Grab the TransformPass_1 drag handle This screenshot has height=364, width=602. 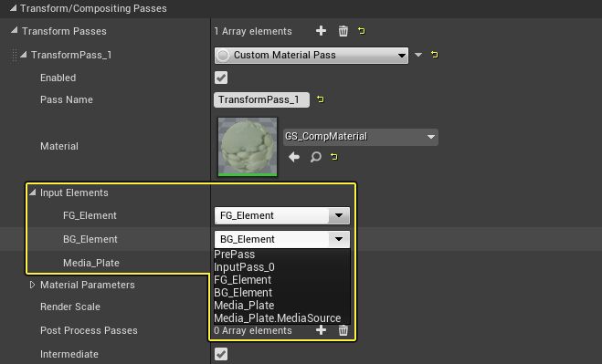click(x=15, y=56)
